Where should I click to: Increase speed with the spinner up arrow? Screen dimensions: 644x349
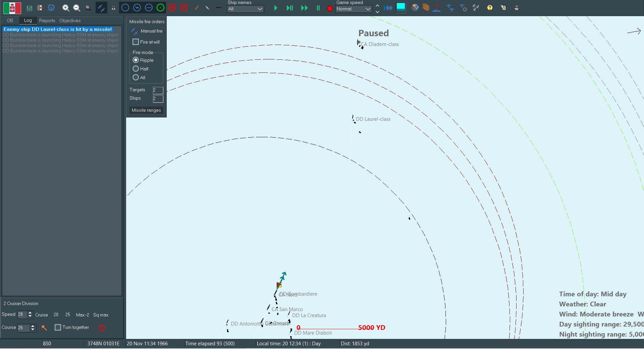click(x=30, y=313)
